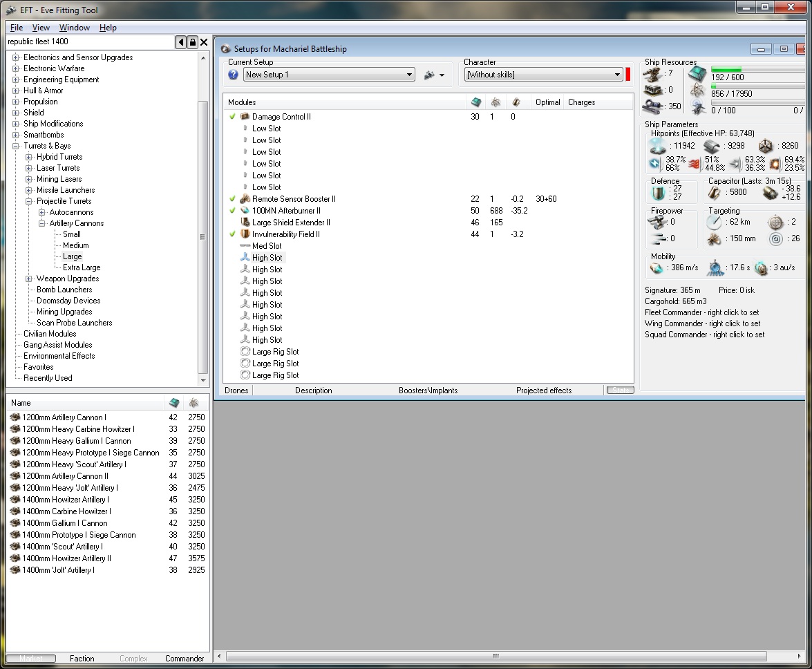Expand the Weapon Upgrades tree node

pos(29,279)
